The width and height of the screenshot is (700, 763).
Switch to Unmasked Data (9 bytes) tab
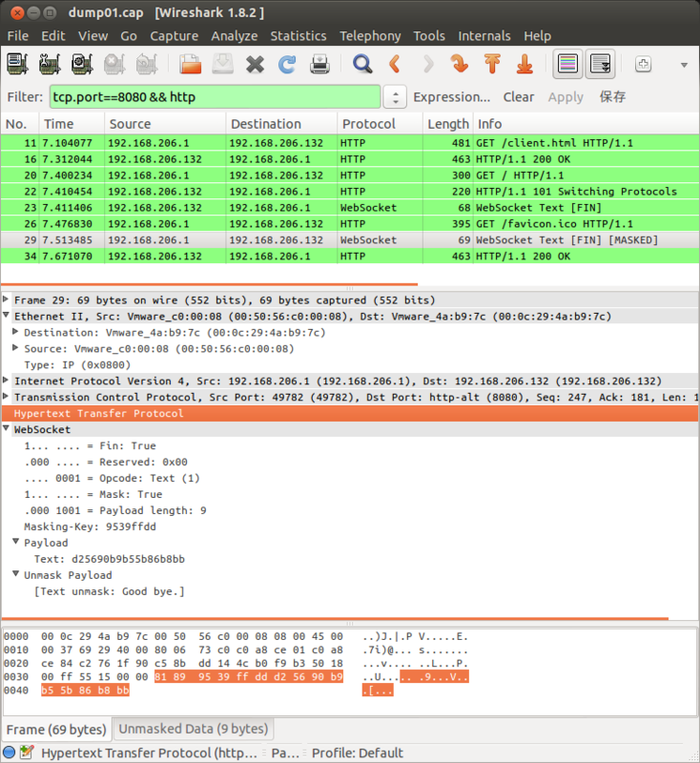click(x=194, y=729)
